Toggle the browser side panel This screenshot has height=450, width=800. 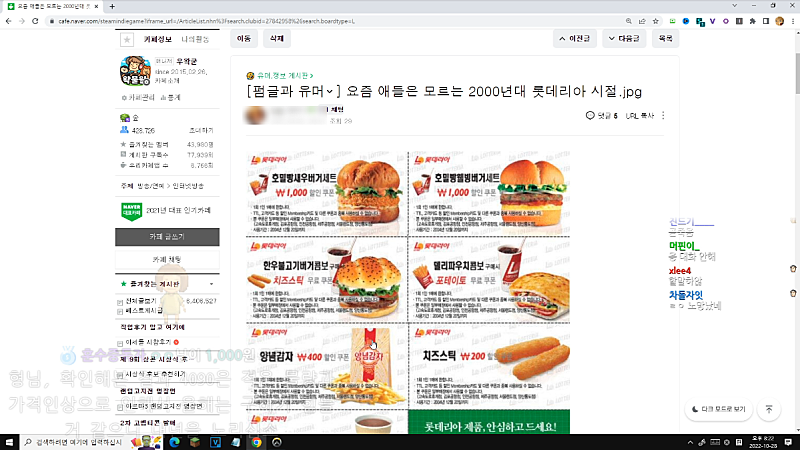[766, 21]
